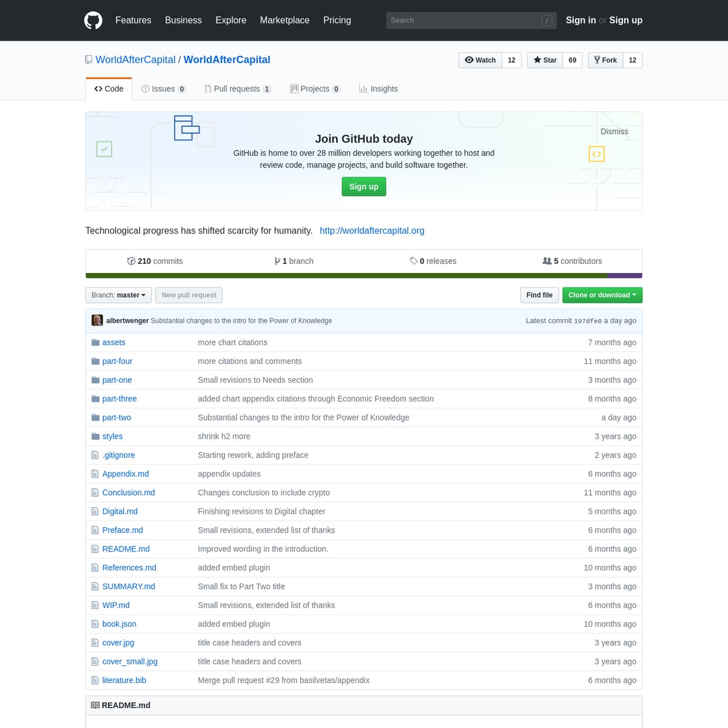Open Business in the top navigation

(183, 20)
